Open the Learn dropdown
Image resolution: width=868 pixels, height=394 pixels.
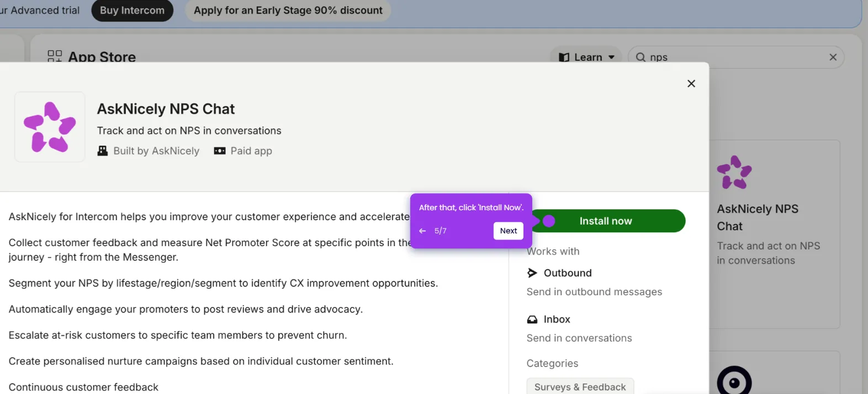click(x=586, y=57)
